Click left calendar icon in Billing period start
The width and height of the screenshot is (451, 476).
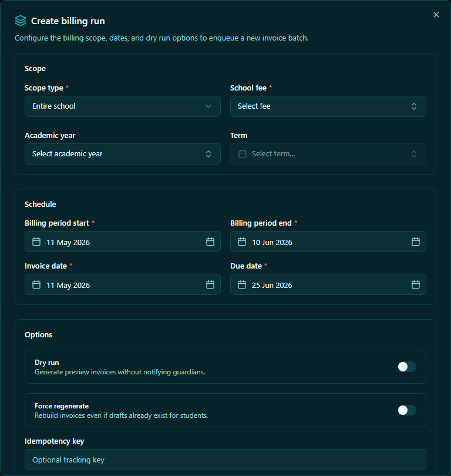tap(36, 242)
